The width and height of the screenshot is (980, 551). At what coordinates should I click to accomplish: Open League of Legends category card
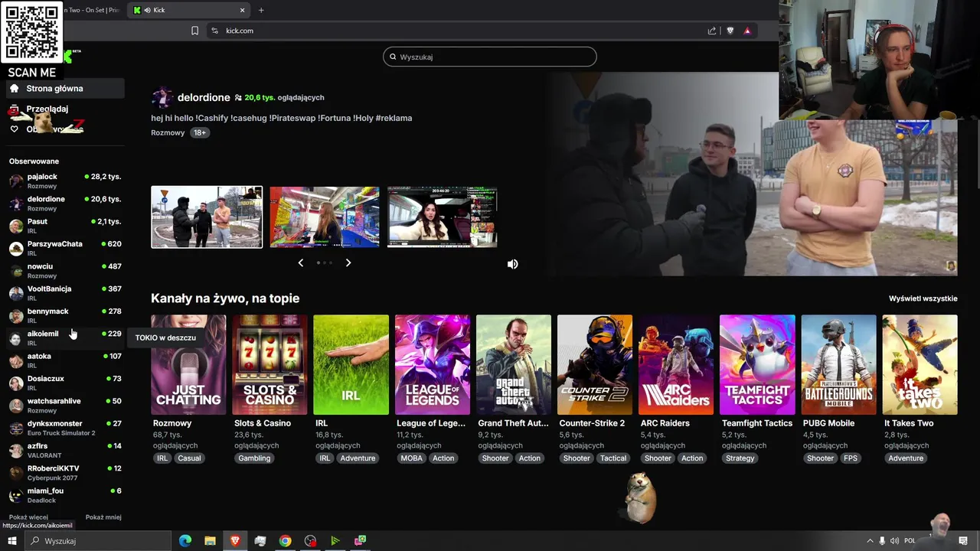[433, 365]
